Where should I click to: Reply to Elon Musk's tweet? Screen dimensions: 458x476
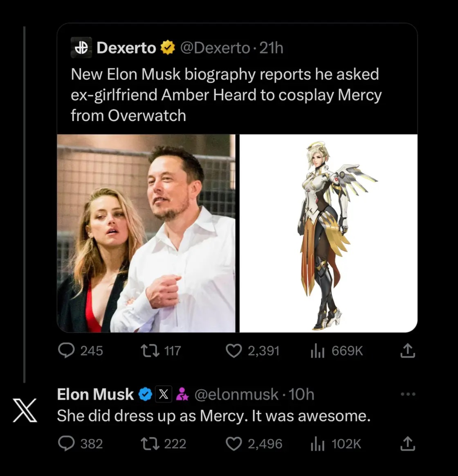[67, 444]
